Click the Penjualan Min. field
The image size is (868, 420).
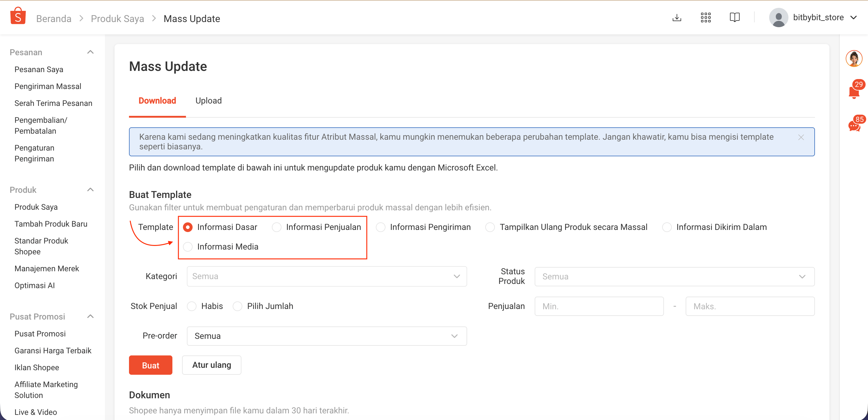pos(599,306)
